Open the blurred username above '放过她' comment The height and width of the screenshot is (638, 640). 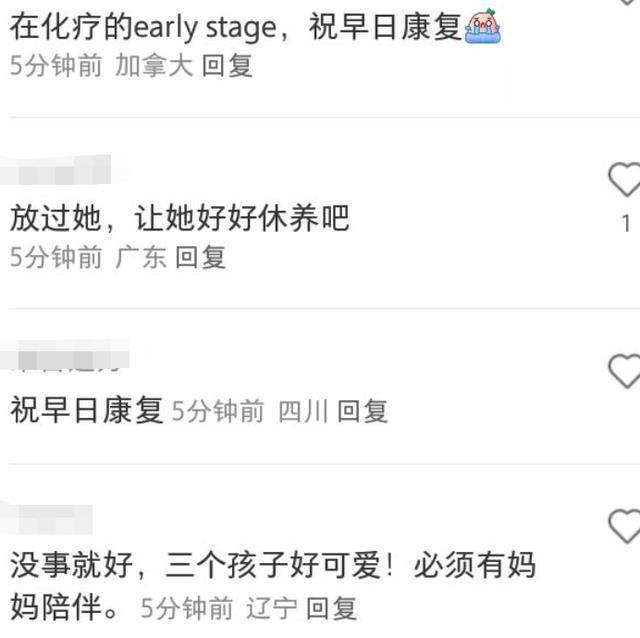click(56, 169)
